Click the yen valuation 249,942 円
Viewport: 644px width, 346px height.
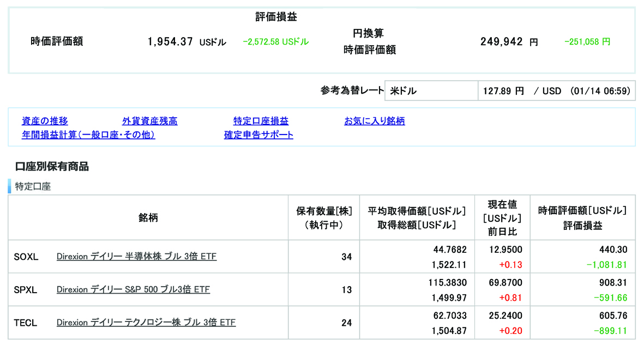(509, 42)
